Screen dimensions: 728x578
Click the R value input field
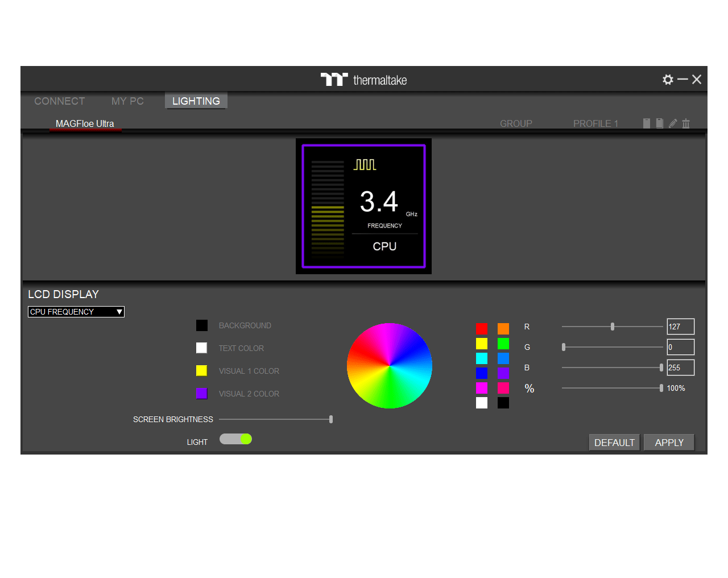680,327
